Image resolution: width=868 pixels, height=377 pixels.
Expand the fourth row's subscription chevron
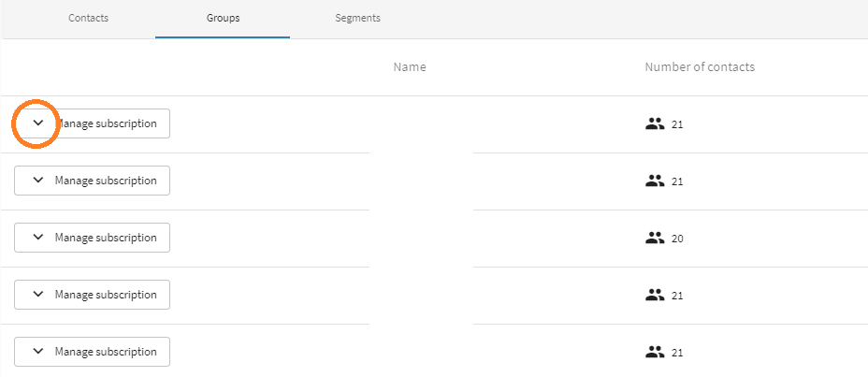(37, 295)
